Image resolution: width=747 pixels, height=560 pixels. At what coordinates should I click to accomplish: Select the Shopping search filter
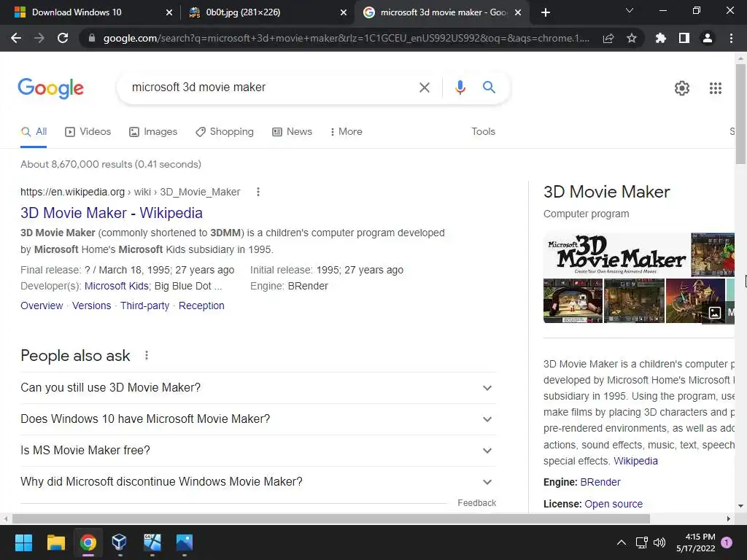click(x=225, y=132)
